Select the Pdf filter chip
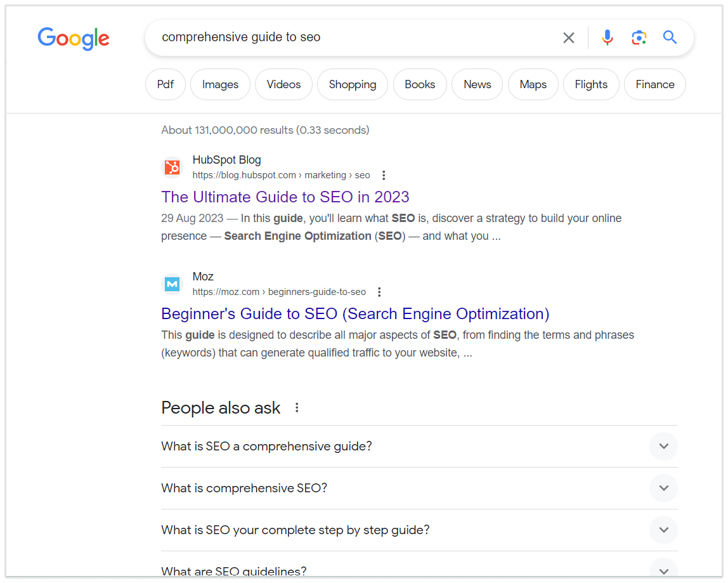This screenshot has height=583, width=728. (165, 84)
